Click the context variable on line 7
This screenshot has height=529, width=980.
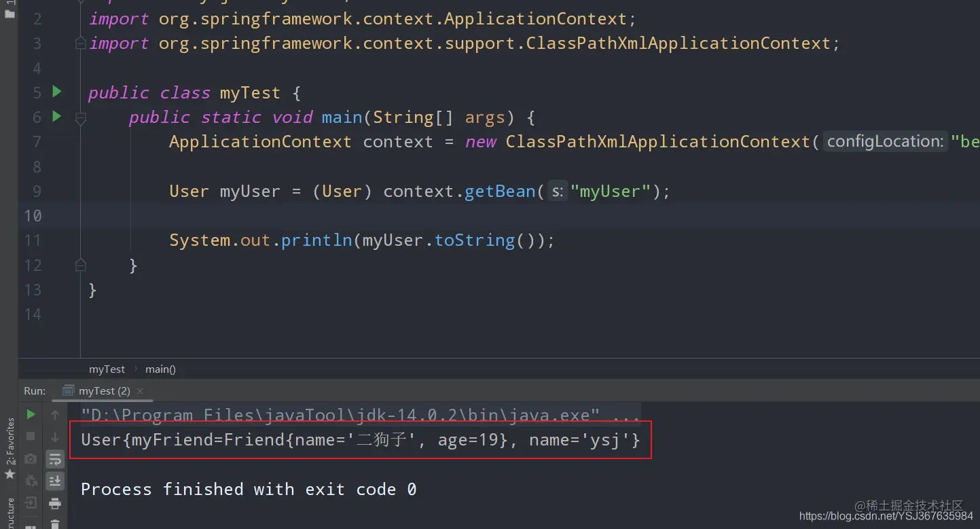[398, 142]
